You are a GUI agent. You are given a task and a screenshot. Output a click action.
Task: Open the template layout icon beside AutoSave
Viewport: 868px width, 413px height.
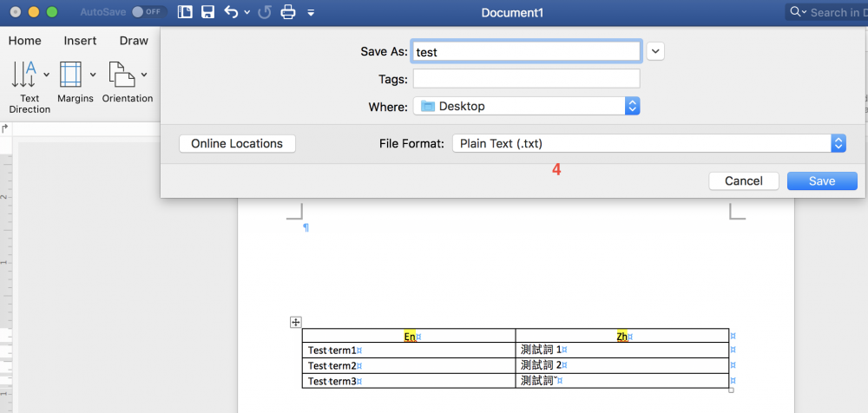tap(184, 12)
